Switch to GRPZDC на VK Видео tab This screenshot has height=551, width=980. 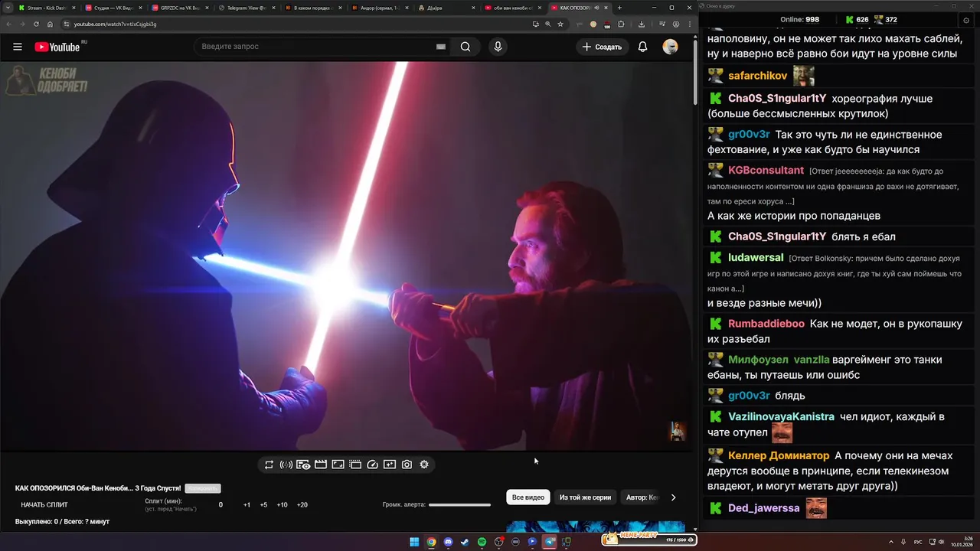(x=180, y=8)
